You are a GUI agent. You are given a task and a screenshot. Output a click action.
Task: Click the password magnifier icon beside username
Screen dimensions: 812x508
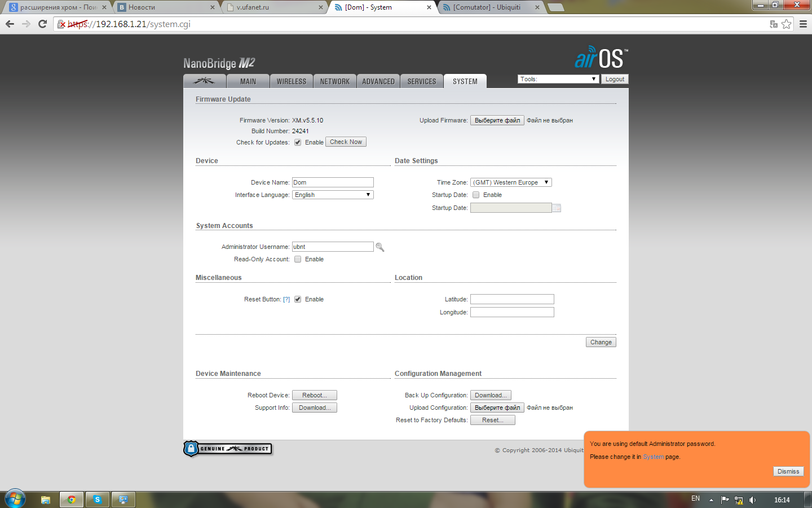click(380, 247)
